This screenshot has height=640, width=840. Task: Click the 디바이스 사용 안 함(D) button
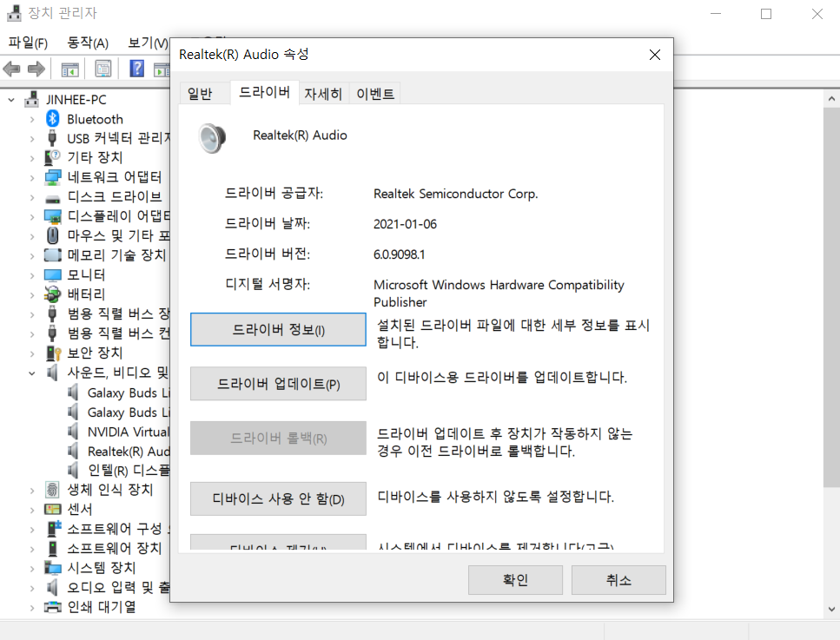point(278,498)
